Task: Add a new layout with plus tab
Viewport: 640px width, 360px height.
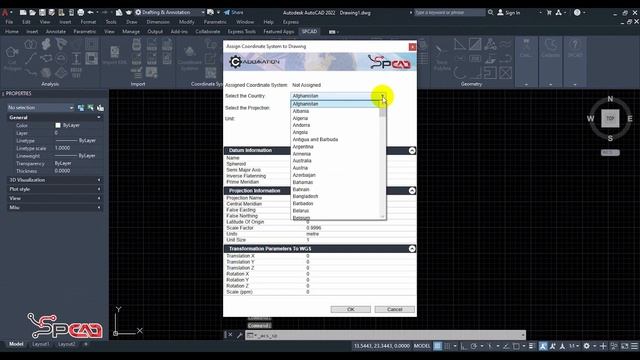Action: (86, 344)
